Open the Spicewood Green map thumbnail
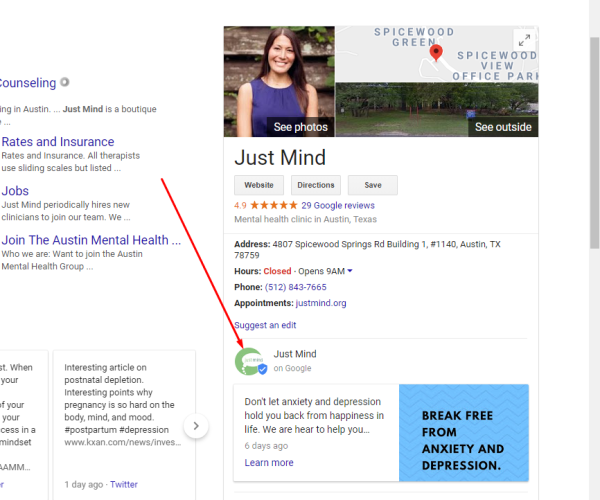The width and height of the screenshot is (600, 500). (437, 54)
